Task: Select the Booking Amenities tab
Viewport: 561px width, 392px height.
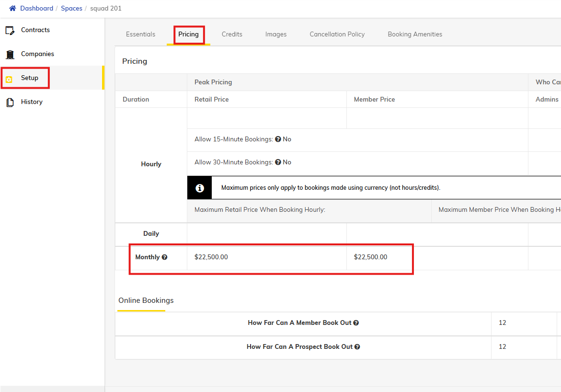Action: click(x=415, y=35)
